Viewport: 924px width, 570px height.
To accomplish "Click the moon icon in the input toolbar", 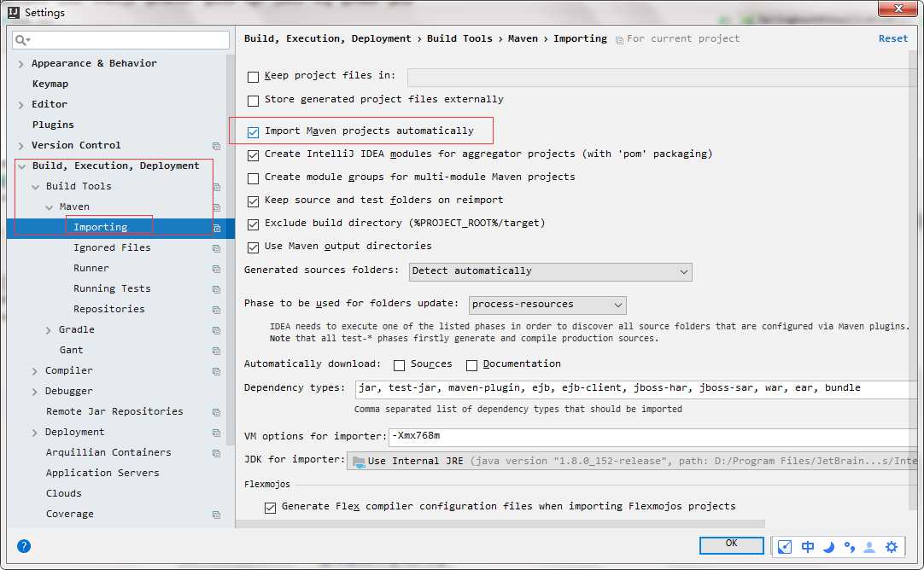I will coord(828,547).
